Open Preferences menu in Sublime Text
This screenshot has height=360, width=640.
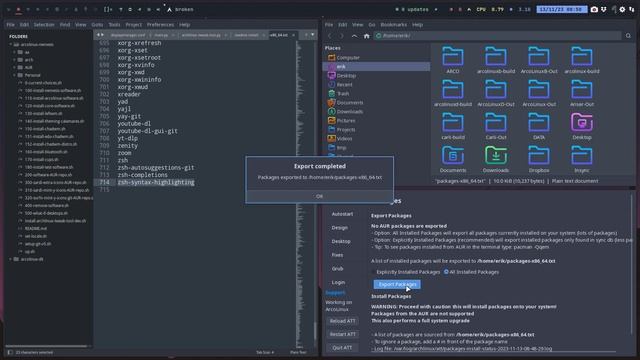click(160, 24)
